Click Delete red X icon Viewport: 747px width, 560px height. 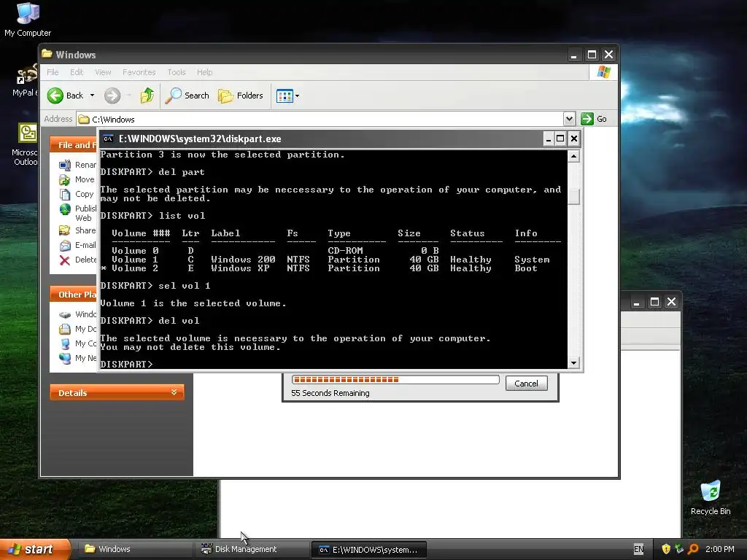point(65,260)
